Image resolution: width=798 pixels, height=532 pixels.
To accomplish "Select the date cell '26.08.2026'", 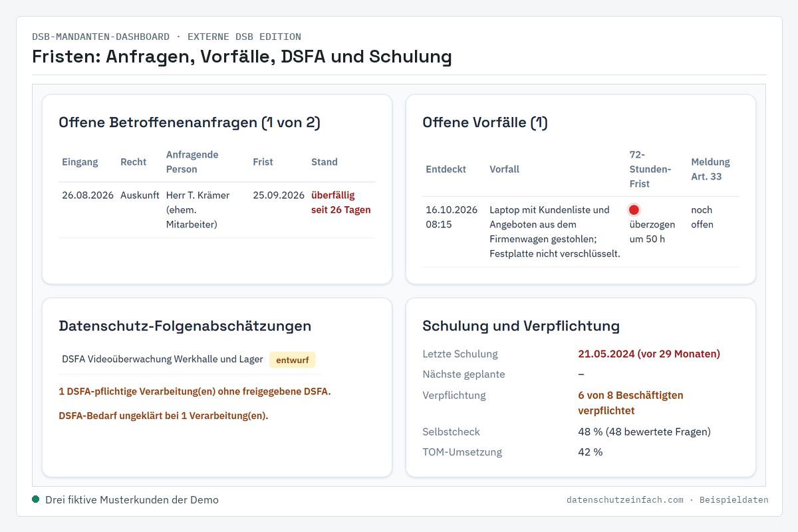I will 88,195.
